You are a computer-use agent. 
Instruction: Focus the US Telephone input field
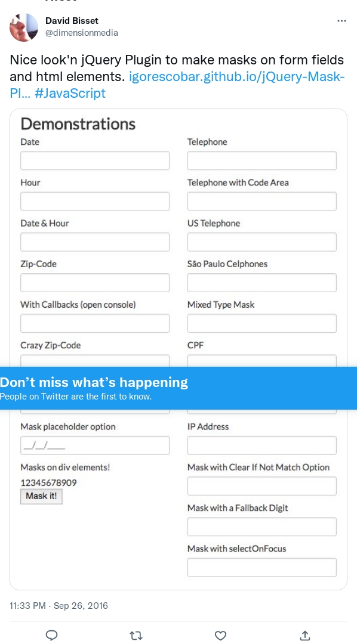pyautogui.click(x=262, y=242)
